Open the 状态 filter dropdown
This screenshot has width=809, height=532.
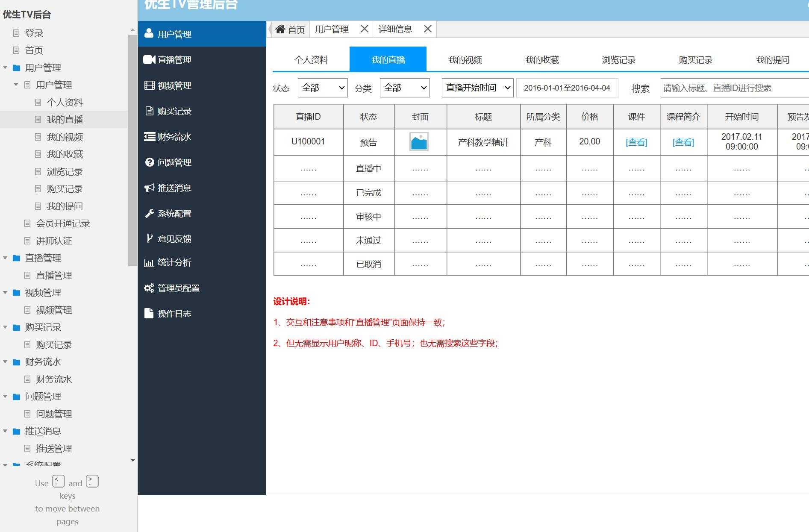[323, 88]
